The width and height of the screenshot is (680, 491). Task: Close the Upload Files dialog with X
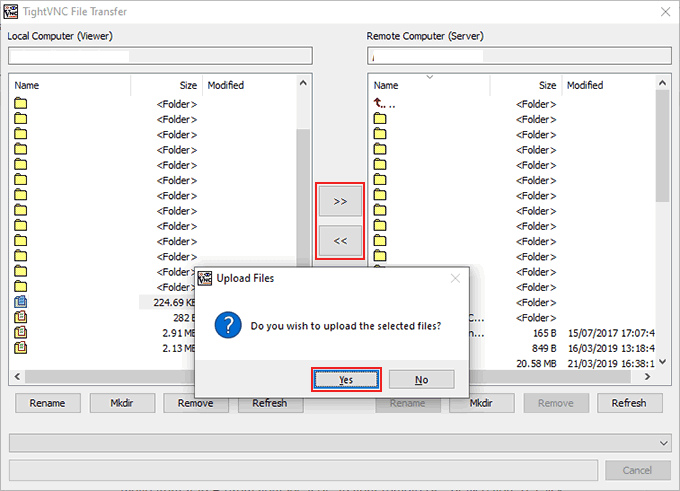(455, 278)
